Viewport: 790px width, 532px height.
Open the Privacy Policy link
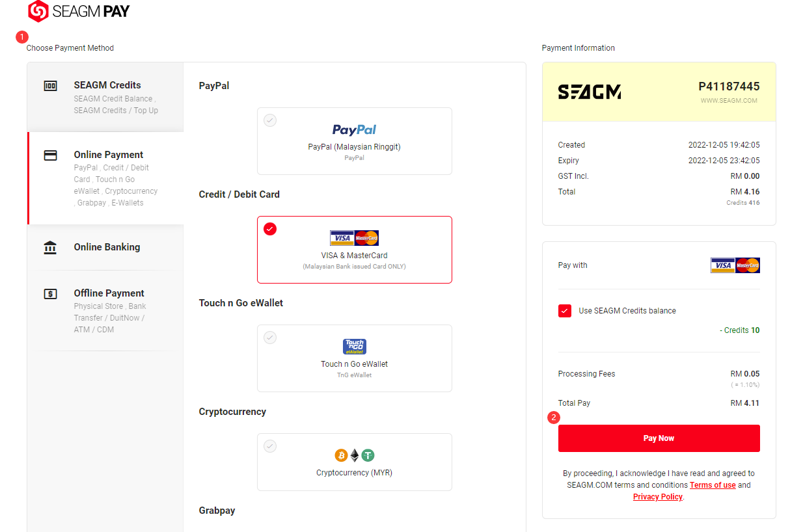click(x=658, y=497)
